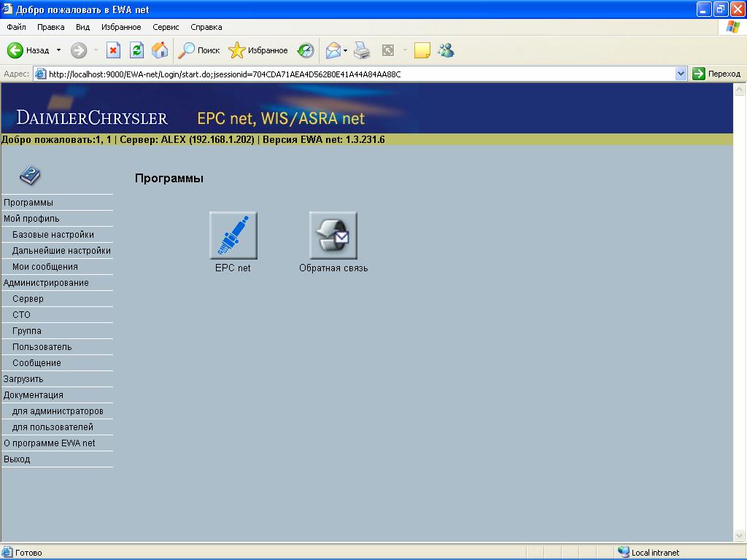
Task: Click the Local intranet status zone
Action: tap(649, 553)
